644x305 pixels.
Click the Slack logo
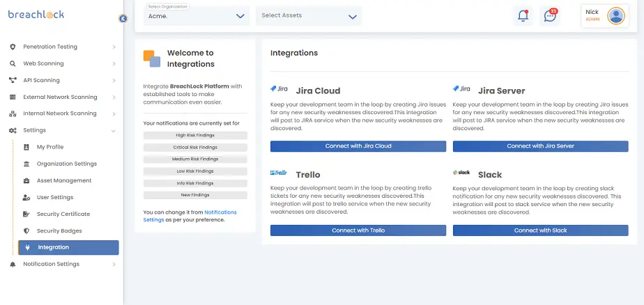click(461, 173)
